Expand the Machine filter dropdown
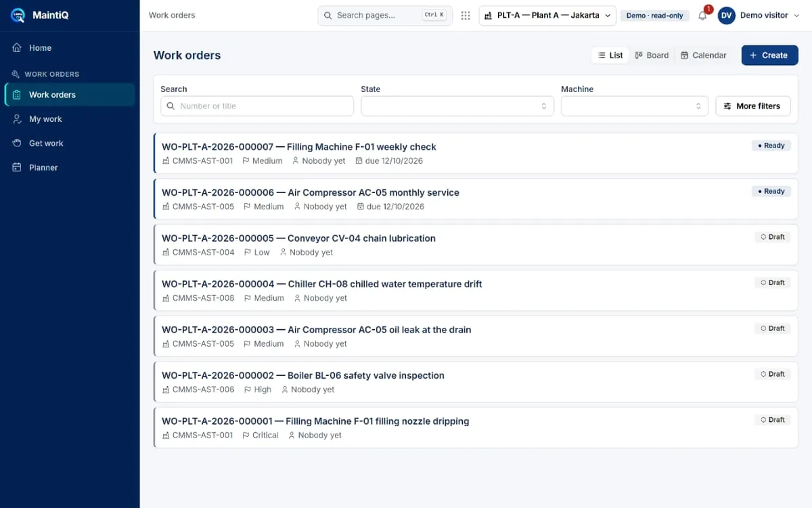812x508 pixels. [635, 106]
